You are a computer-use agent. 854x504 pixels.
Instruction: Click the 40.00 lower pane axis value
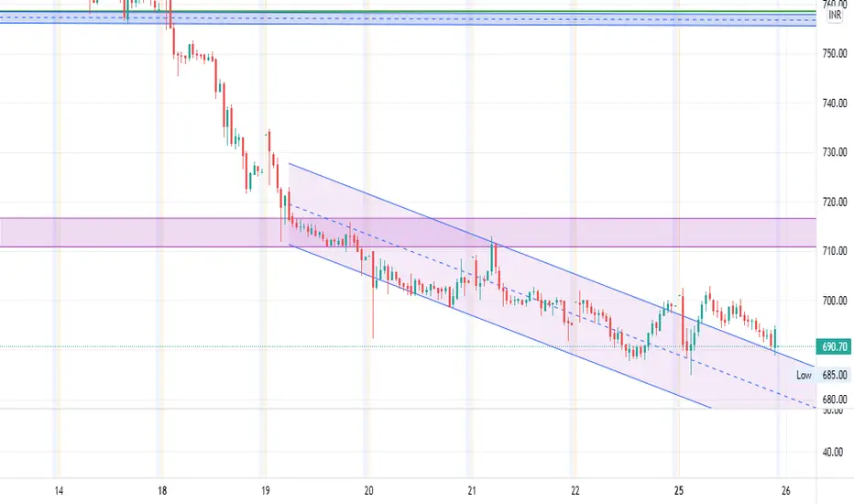pos(833,453)
